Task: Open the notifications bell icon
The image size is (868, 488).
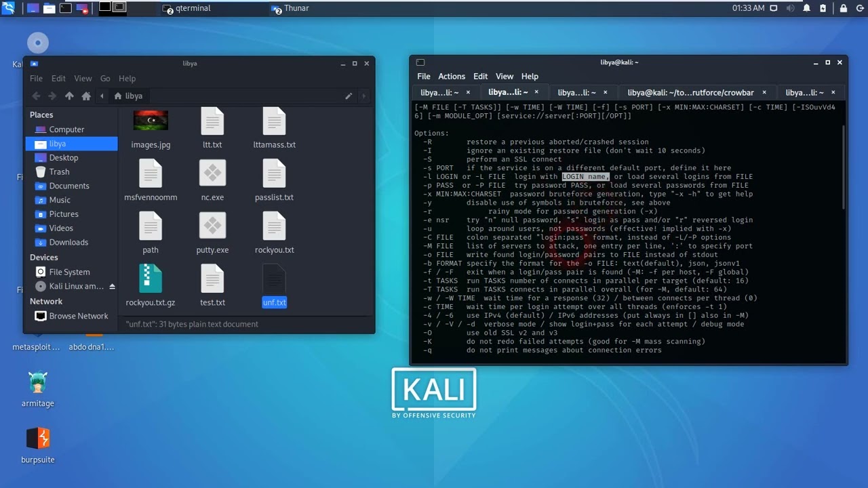Action: tap(807, 8)
